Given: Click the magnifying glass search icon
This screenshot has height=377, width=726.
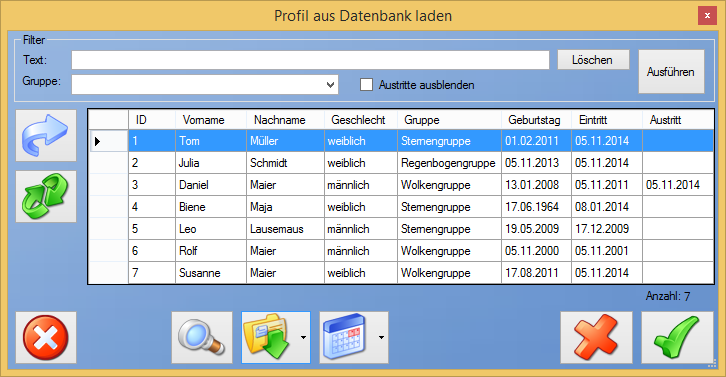Looking at the screenshot, I should [202, 338].
